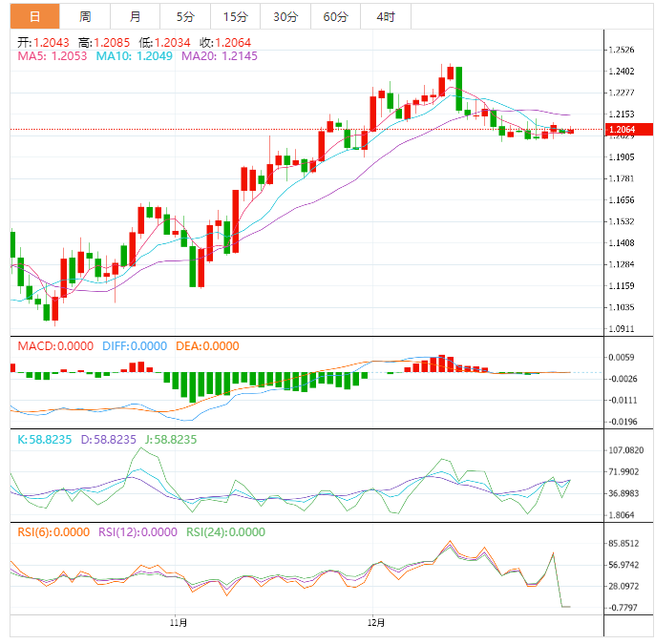Open the 30分 timeframe tab
Image resolution: width=655 pixels, height=644 pixels.
(x=285, y=16)
